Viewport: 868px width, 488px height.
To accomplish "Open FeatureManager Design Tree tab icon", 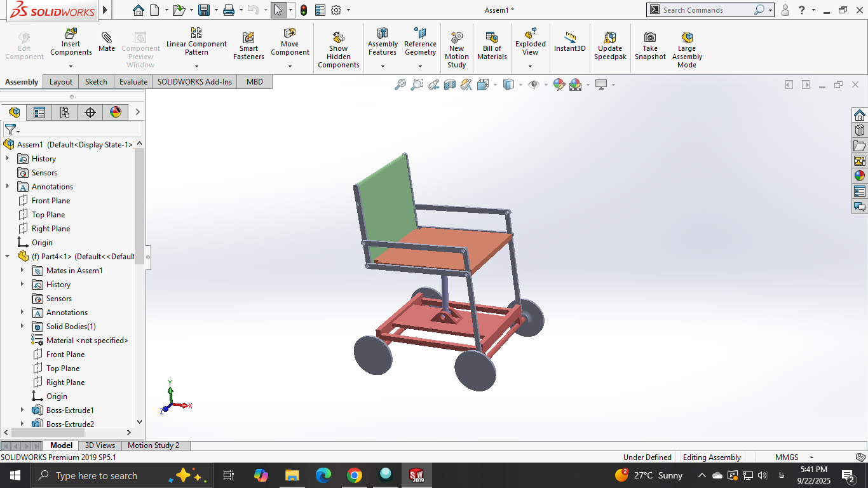I will point(14,112).
